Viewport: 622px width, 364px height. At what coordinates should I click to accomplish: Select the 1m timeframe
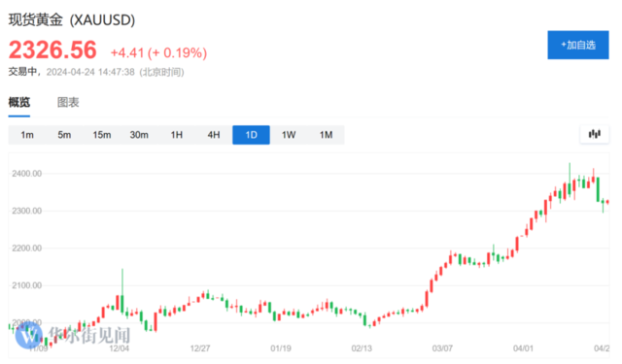(x=27, y=135)
